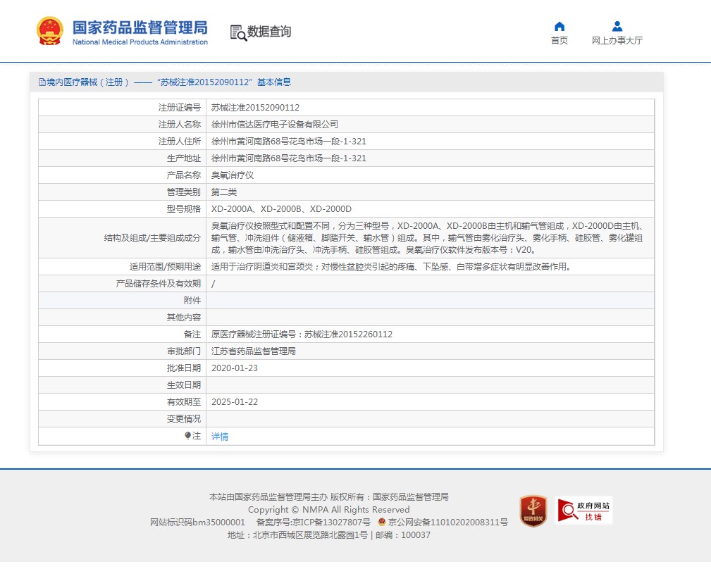The image size is (711, 588).
Task: Select the 网上办事大厅 label
Action: tap(617, 41)
